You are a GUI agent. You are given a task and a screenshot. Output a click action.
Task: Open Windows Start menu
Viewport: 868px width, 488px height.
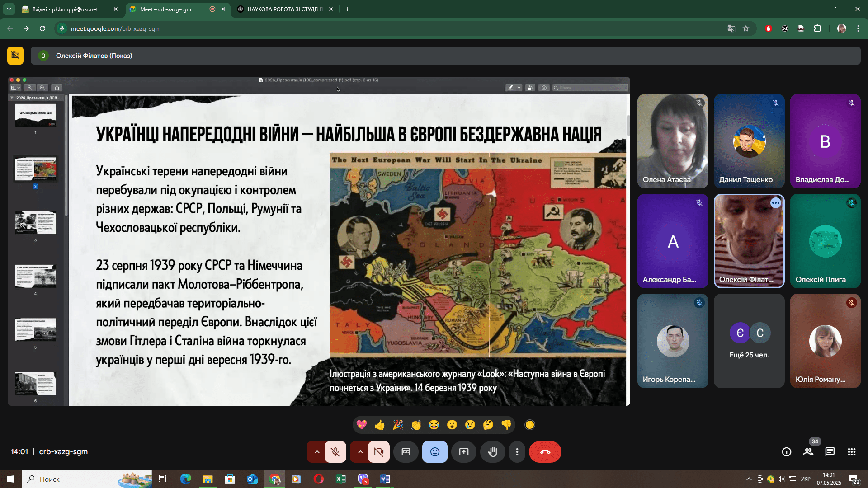11,479
